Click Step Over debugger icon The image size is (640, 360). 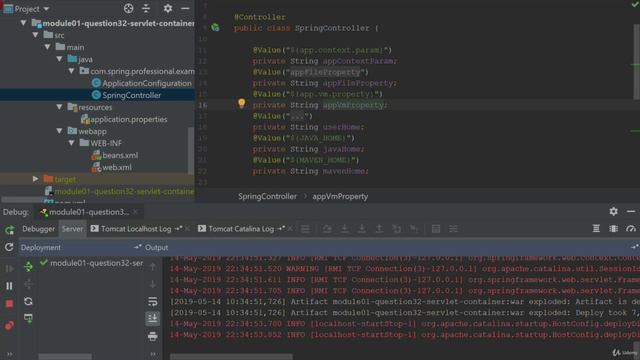point(327,229)
